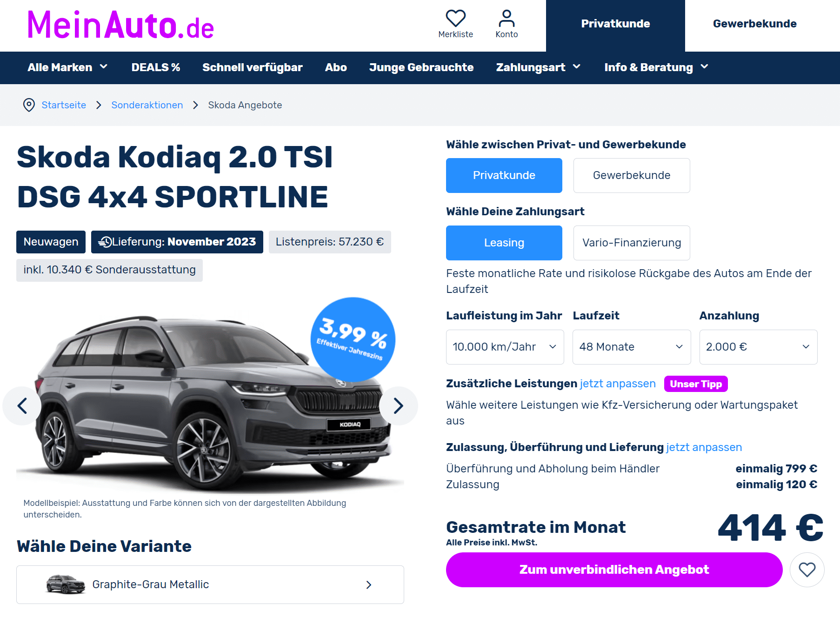The width and height of the screenshot is (840, 617).
Task: Open the Anzahlung 2.000 € dropdown
Action: [758, 347]
